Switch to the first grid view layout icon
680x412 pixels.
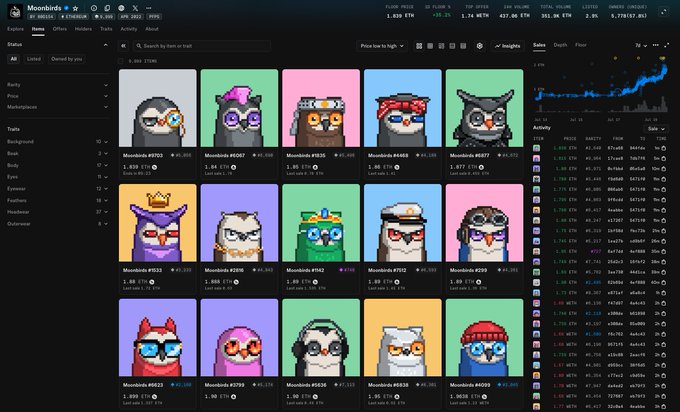click(x=419, y=46)
